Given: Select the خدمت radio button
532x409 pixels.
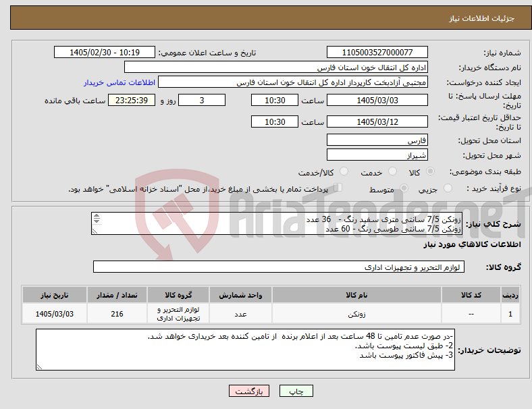Looking at the screenshot, I should coord(392,171).
